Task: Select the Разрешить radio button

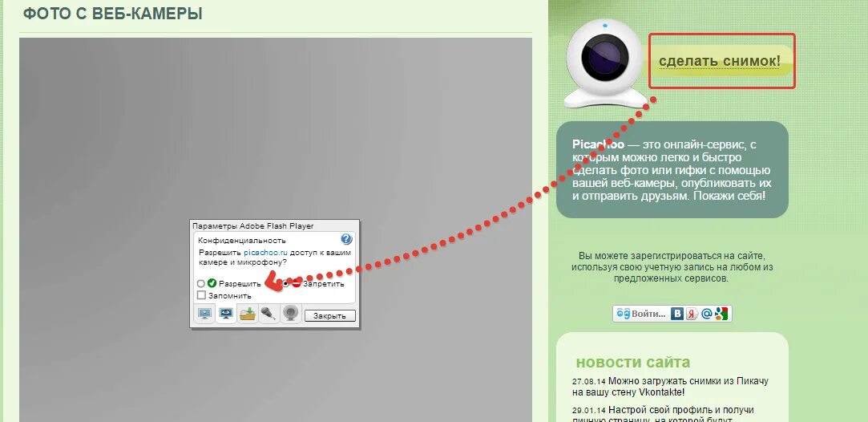Action: [201, 283]
